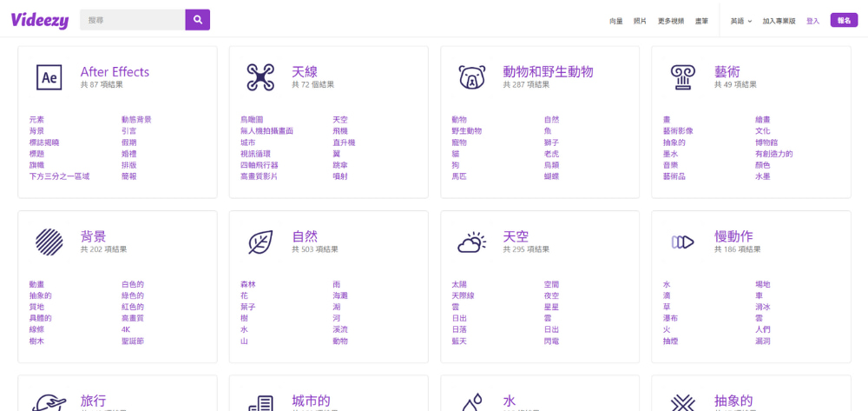The width and height of the screenshot is (868, 411).
Task: Click 蝴蝶 under 動物和野生動物
Action: (551, 176)
